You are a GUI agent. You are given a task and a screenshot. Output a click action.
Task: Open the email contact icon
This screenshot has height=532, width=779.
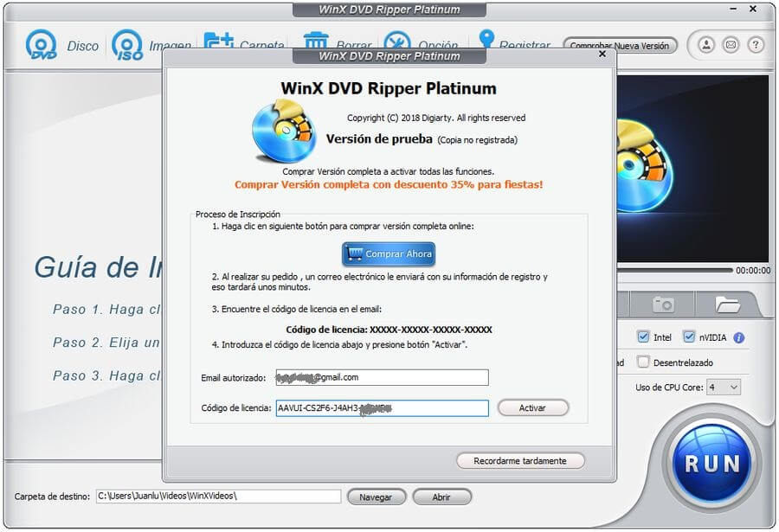point(731,45)
